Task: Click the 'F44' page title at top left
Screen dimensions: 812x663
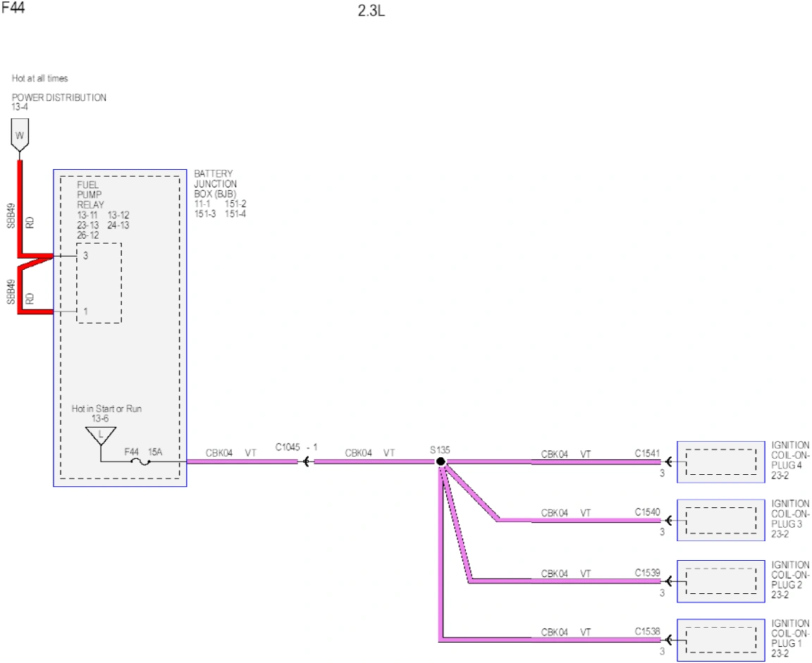Action: tap(13, 8)
